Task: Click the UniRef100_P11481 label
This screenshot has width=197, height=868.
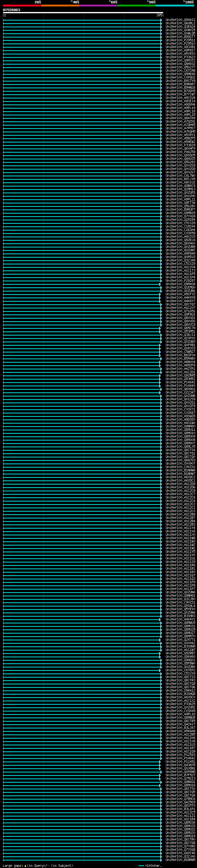Action: tap(180, 761)
